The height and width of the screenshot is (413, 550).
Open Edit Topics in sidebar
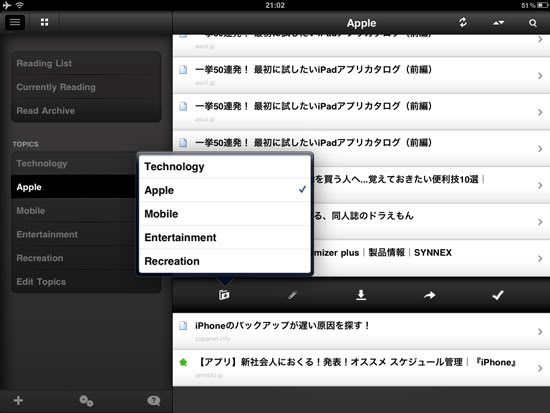tap(86, 282)
